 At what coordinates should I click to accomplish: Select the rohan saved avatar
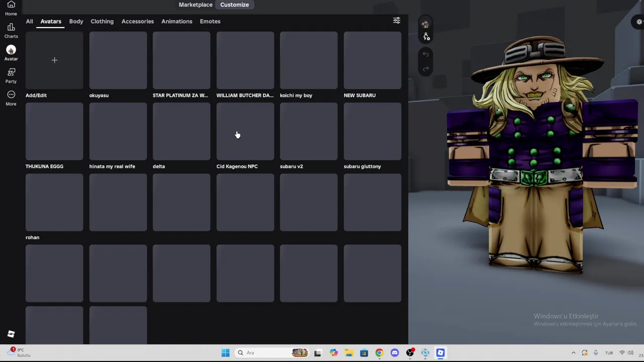(54, 202)
